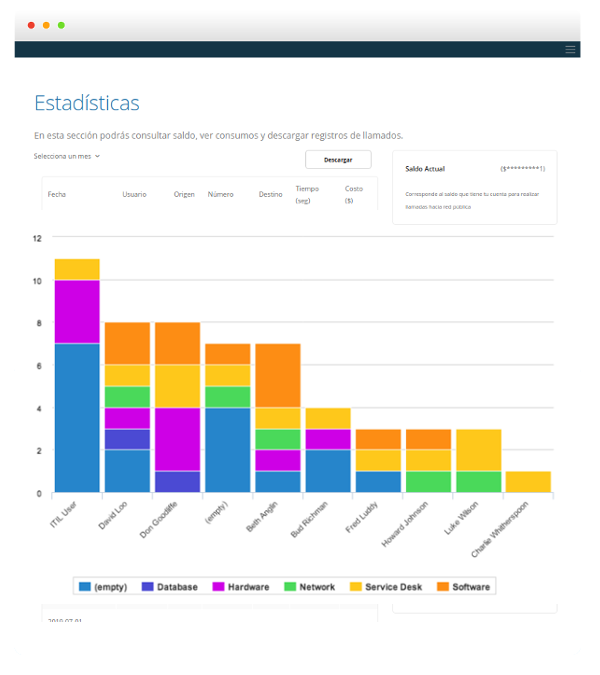Click the yellow minimize dot

click(46, 25)
